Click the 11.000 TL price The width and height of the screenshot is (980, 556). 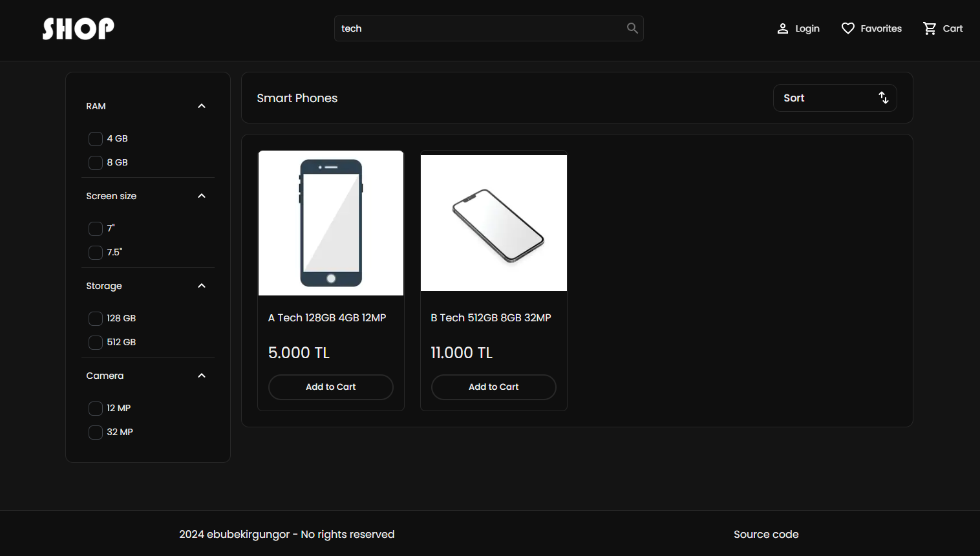coord(462,353)
